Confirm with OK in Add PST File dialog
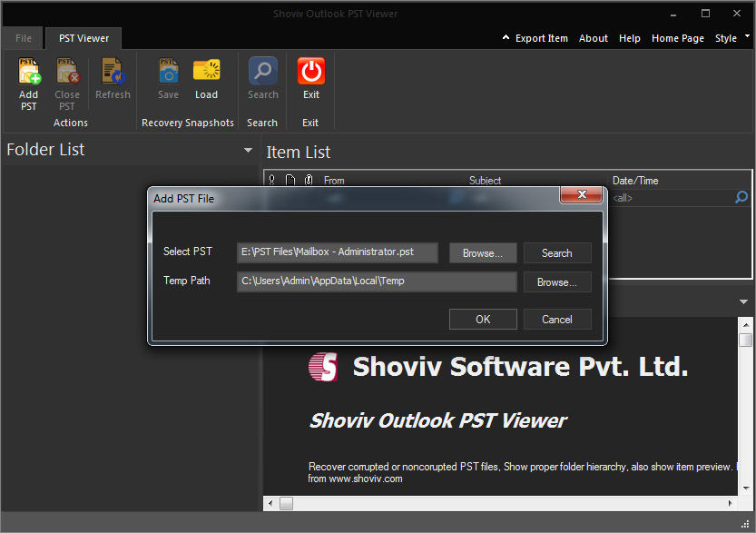 pyautogui.click(x=483, y=320)
